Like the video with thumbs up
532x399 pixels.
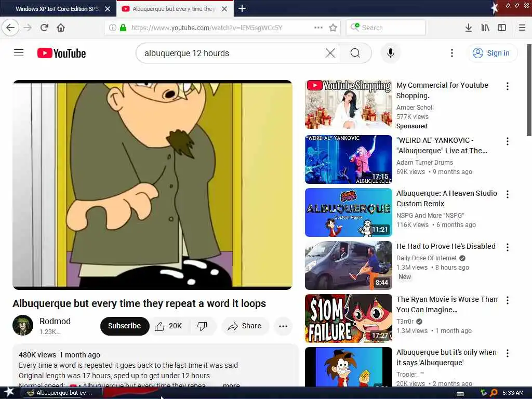[x=169, y=326]
